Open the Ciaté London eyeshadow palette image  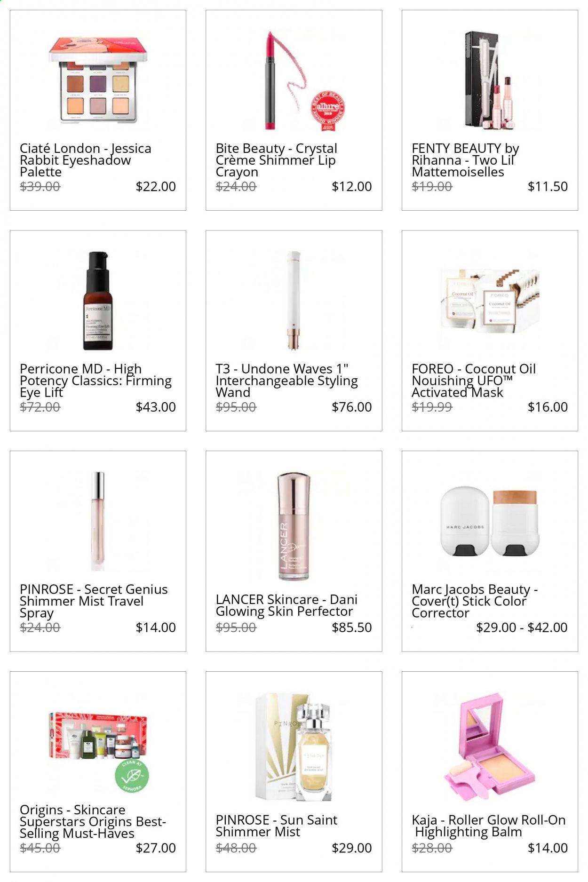point(98,80)
